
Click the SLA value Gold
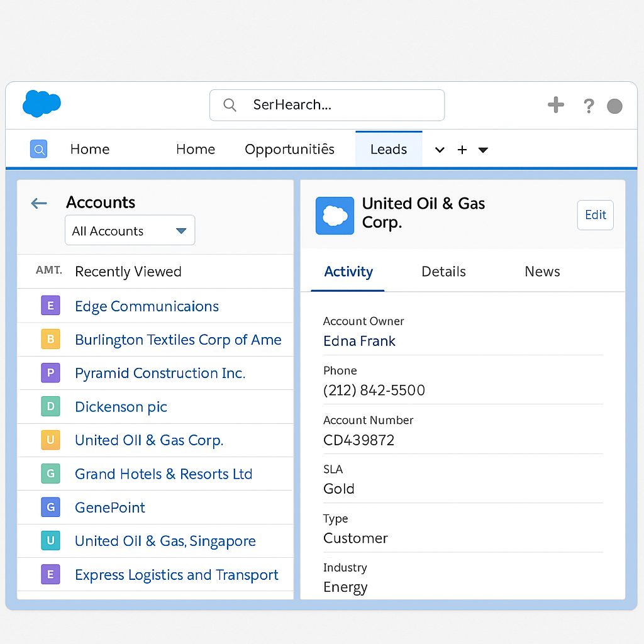(x=339, y=489)
